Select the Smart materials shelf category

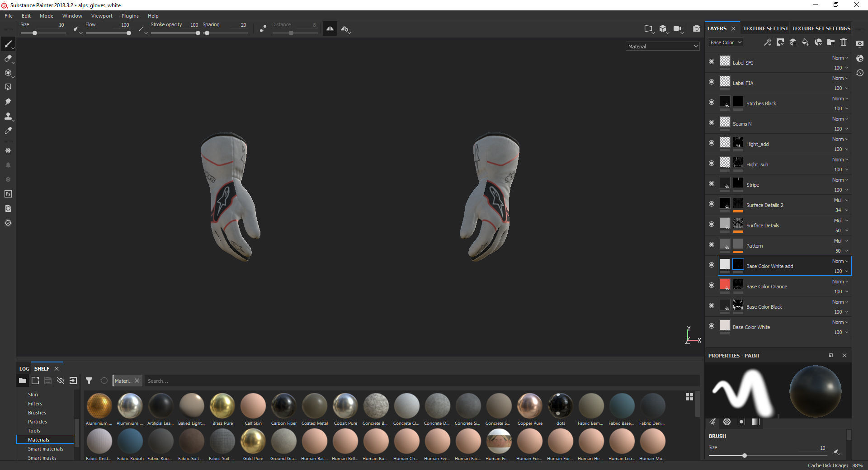click(x=46, y=449)
